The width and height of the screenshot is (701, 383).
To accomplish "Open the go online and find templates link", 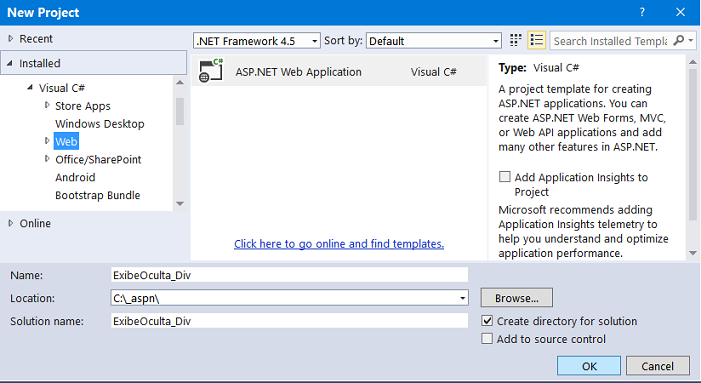I will 339,244.
